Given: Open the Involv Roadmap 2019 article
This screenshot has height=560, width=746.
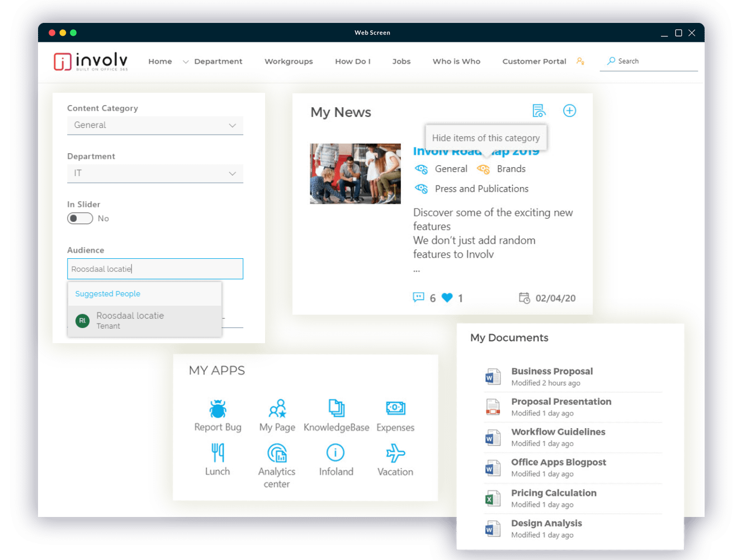Looking at the screenshot, I should click(476, 150).
